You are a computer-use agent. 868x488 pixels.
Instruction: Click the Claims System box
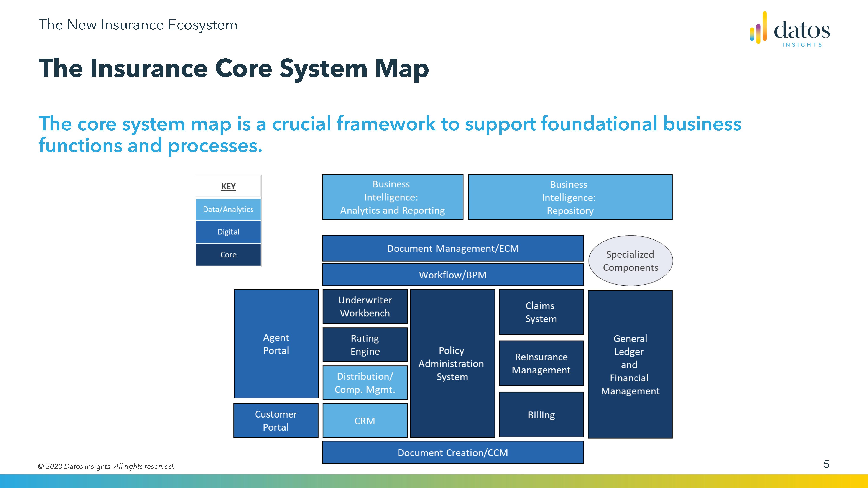[541, 312]
